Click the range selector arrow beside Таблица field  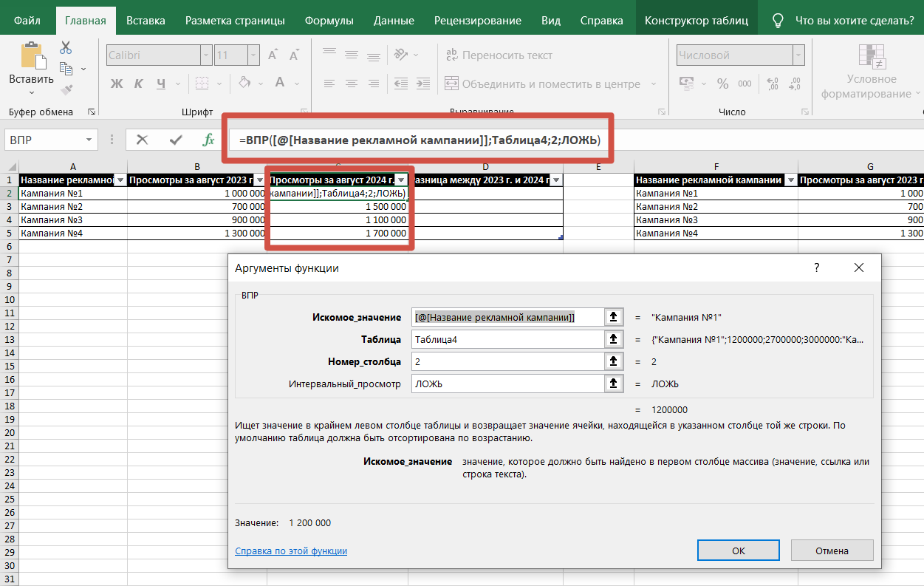[x=613, y=339]
